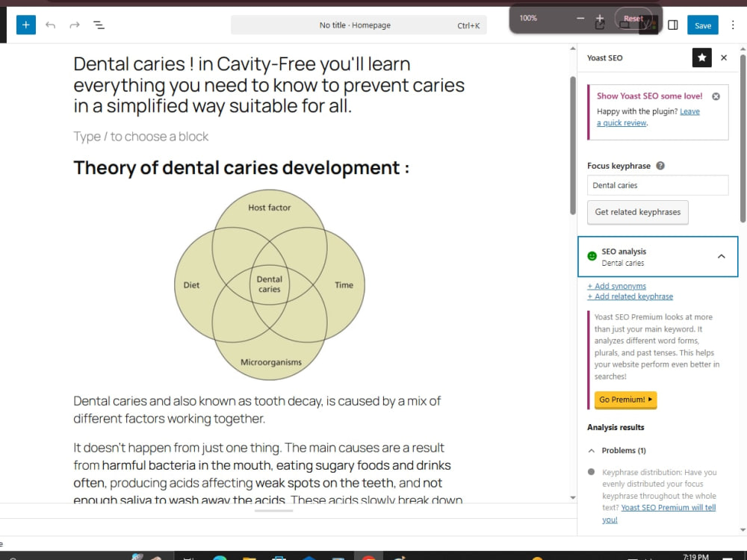Save the page changes
Viewport: 747px width, 560px height.
tap(703, 25)
